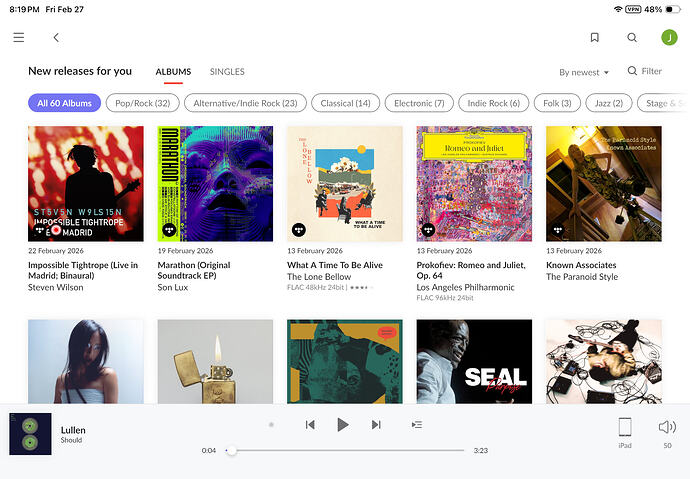Expand the By newest sort dropdown

click(x=584, y=72)
